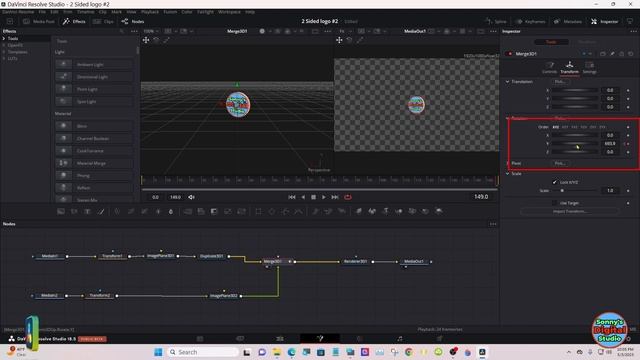Expand the OpenFX category
Image resolution: width=640 pixels, height=360 pixels.
click(4, 45)
